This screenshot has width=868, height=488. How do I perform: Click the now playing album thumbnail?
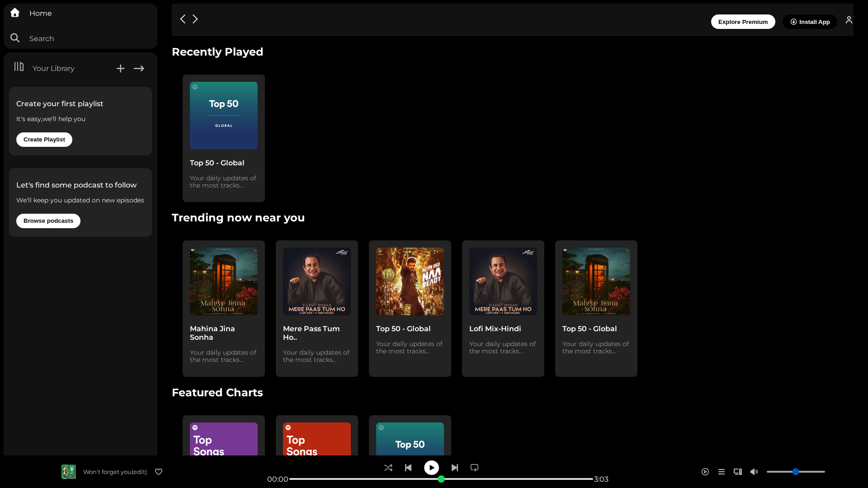point(69,472)
